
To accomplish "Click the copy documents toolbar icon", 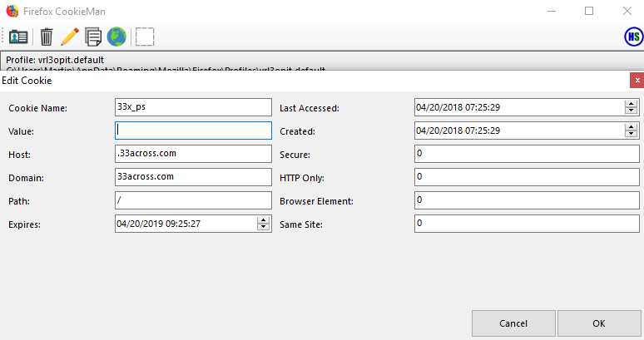I will coord(93,37).
